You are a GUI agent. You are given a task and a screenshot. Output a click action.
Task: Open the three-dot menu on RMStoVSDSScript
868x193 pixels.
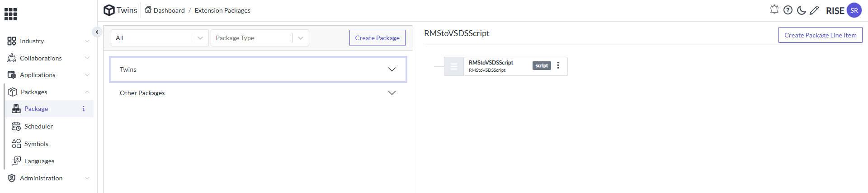click(x=558, y=65)
